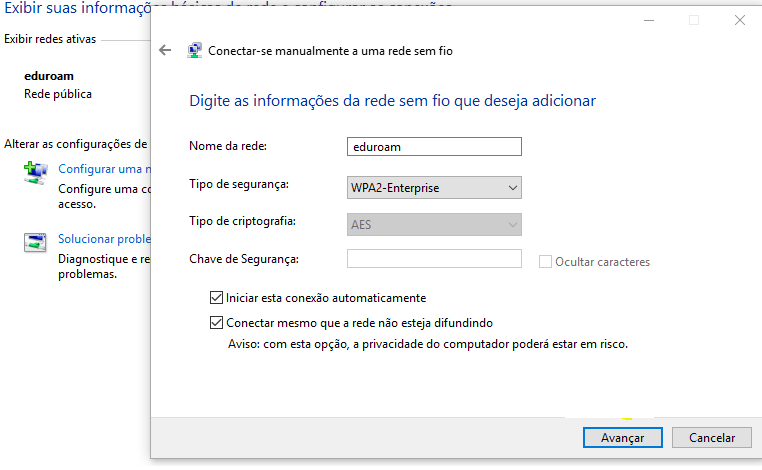The image size is (762, 470).
Task: Close the wizard window with X
Action: point(738,20)
